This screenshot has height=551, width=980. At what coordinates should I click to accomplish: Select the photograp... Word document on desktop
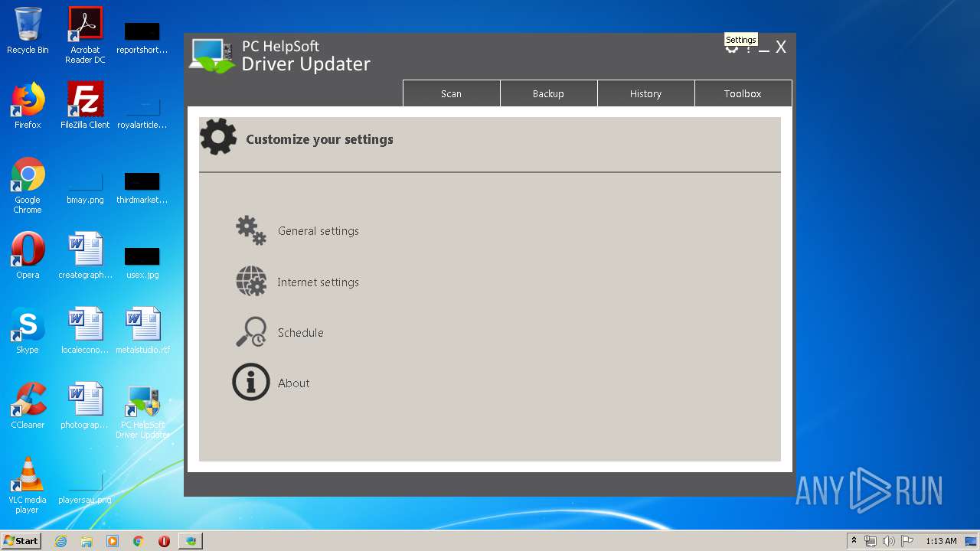[x=85, y=406]
